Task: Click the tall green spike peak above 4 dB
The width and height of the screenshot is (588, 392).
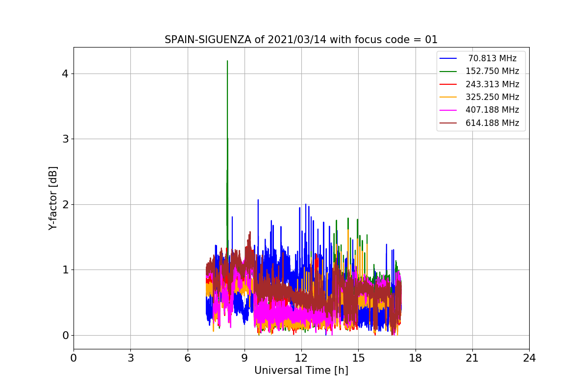Action: coord(227,62)
